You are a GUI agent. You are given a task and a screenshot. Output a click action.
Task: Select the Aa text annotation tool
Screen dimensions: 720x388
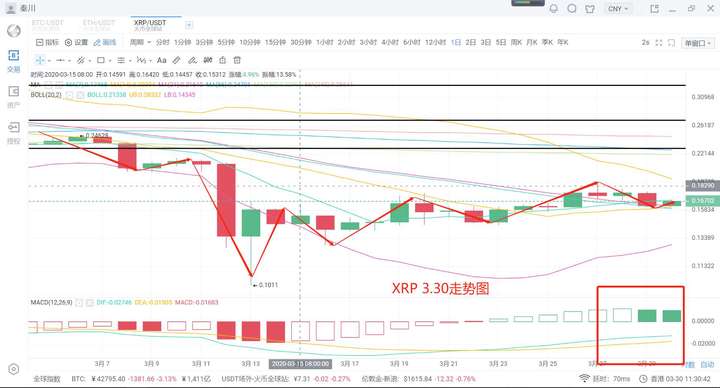click(x=162, y=60)
